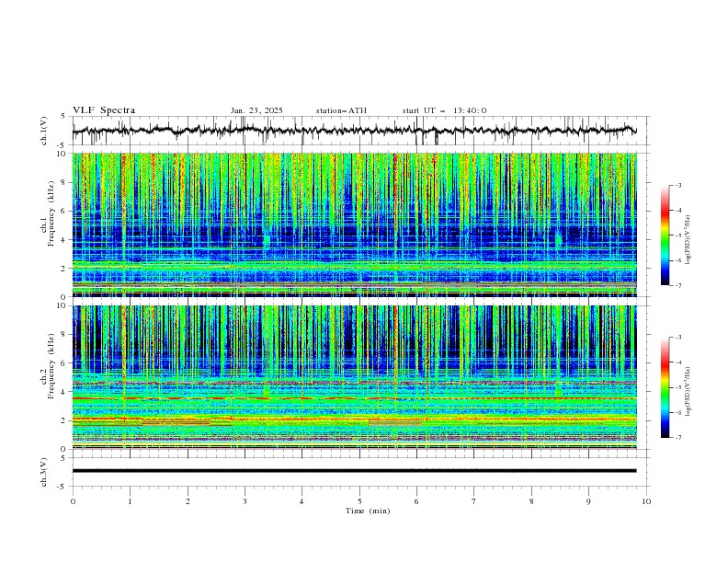Click the ch.3 flat black trace
The height and width of the screenshot is (563, 728).
355,471
